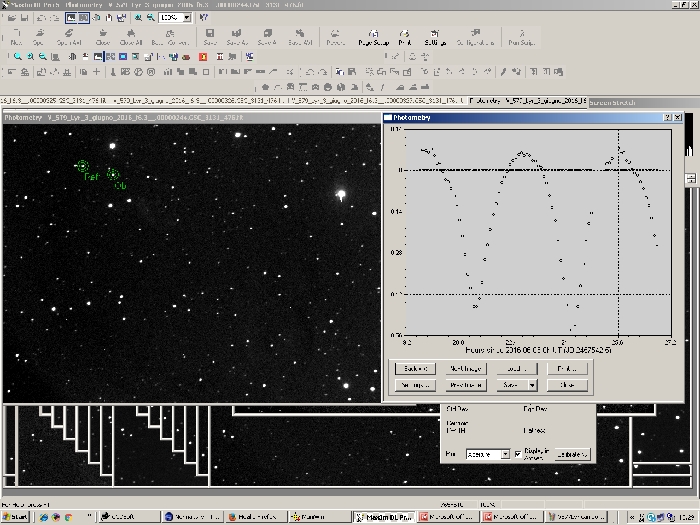
Task: Toggle the second highlighted view button in top toolbar
Action: [83, 18]
